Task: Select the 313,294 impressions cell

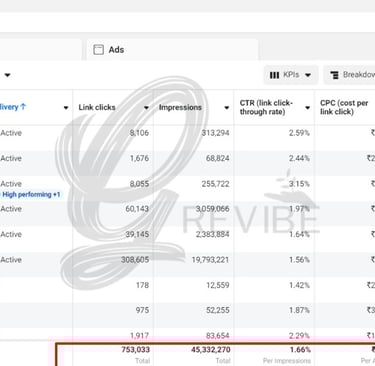Action: coord(215,133)
